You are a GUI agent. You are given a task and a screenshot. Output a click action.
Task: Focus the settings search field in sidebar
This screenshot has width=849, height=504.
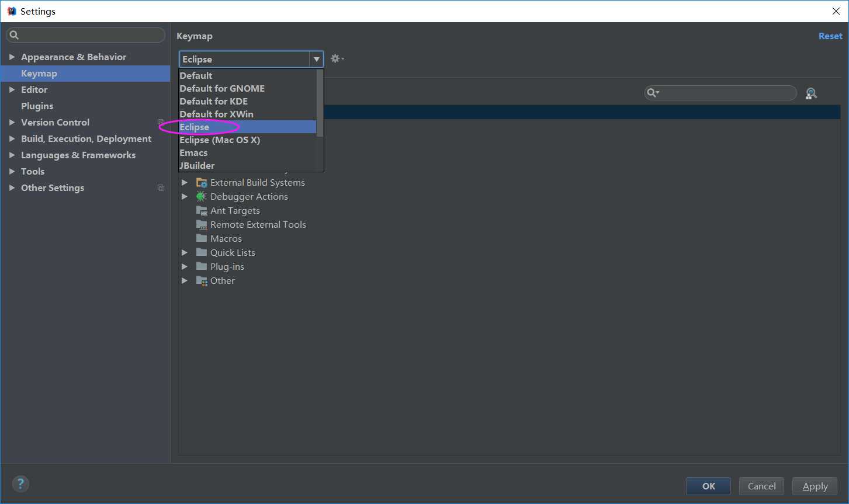(85, 35)
